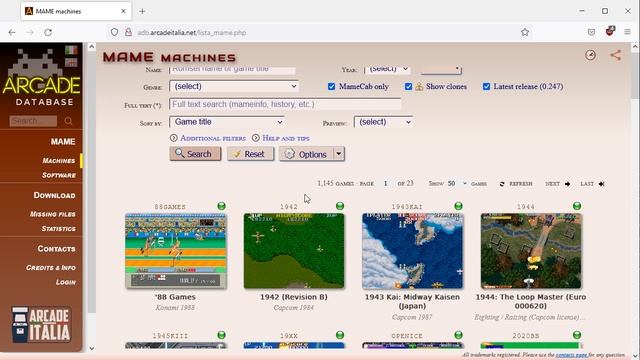The height and width of the screenshot is (360, 640).
Task: Bookmark this page with the star icon
Action: (525, 32)
